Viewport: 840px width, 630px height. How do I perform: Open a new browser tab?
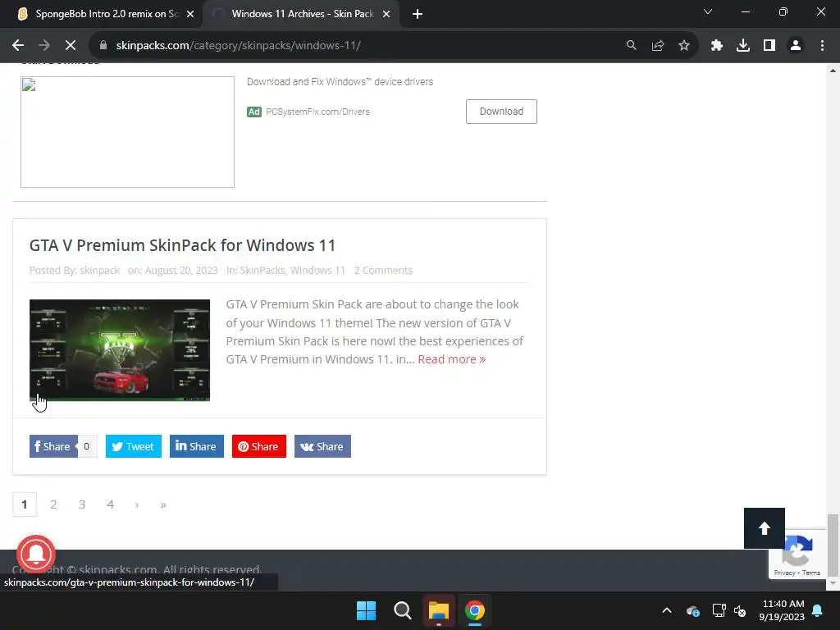[418, 14]
